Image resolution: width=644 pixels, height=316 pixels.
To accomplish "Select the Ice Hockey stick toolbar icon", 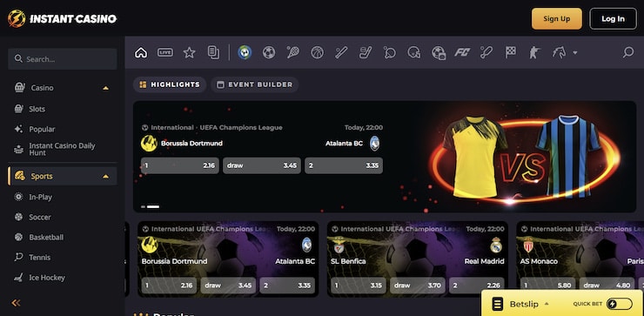I will click(366, 52).
